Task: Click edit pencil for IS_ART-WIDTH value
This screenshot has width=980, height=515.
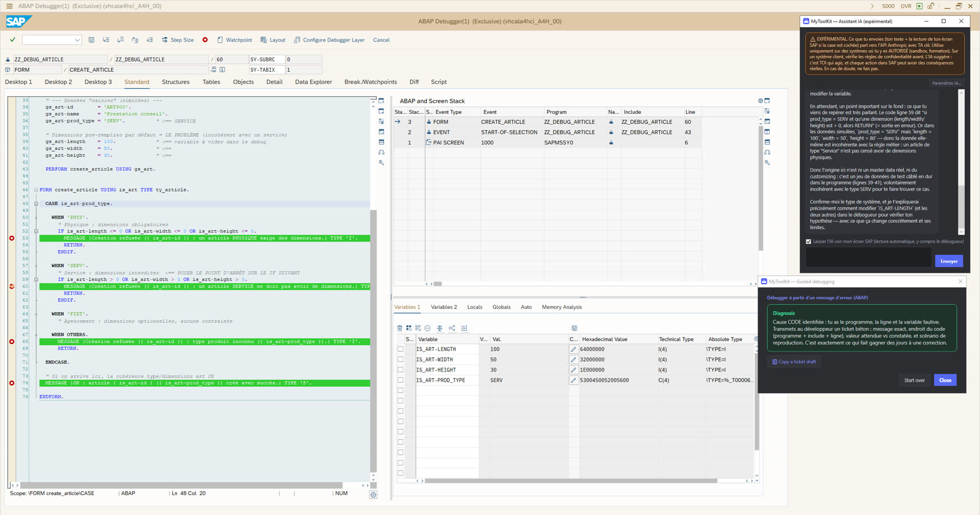Action: (x=574, y=359)
